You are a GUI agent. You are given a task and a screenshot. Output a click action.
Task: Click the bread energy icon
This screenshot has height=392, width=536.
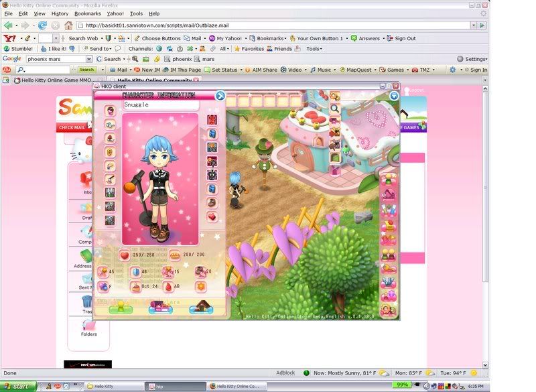pyautogui.click(x=175, y=255)
